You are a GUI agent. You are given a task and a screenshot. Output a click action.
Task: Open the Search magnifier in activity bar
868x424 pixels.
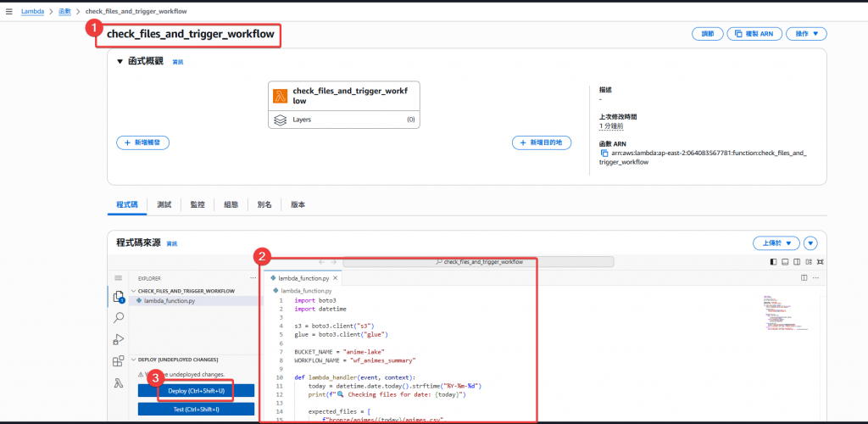tap(119, 318)
